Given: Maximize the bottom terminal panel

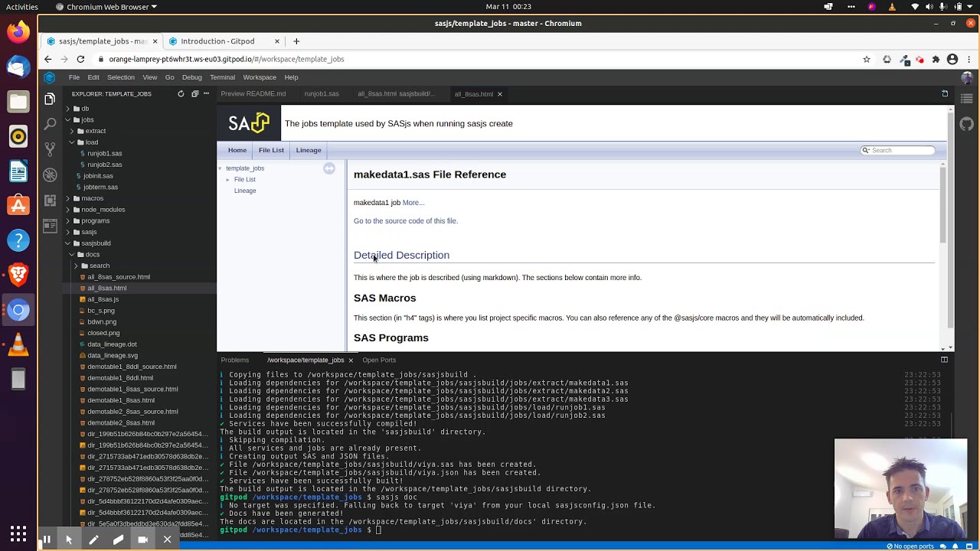Looking at the screenshot, I should click(x=944, y=360).
